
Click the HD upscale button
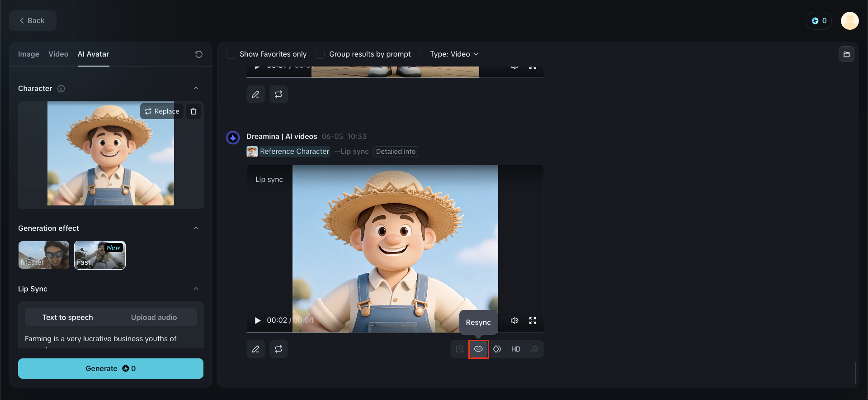(516, 349)
